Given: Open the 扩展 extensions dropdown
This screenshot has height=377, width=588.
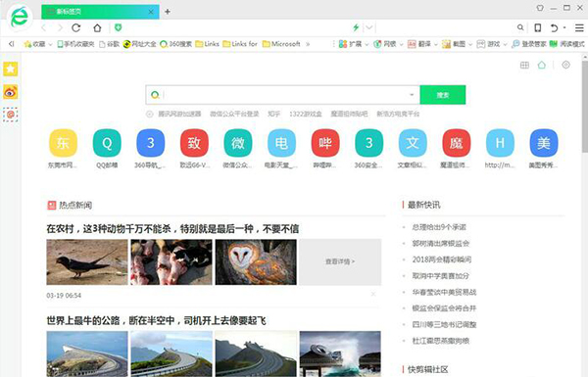Looking at the screenshot, I should click(x=354, y=44).
